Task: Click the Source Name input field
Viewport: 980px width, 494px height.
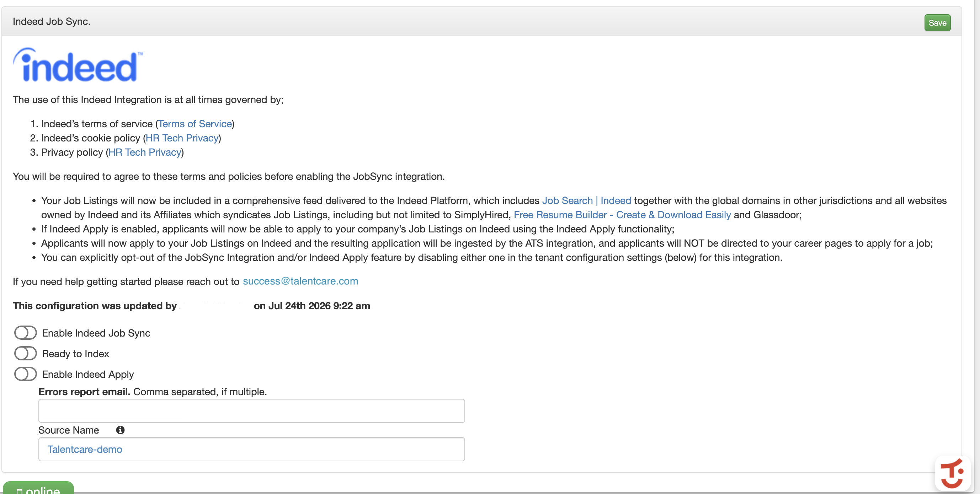Action: coord(251,449)
